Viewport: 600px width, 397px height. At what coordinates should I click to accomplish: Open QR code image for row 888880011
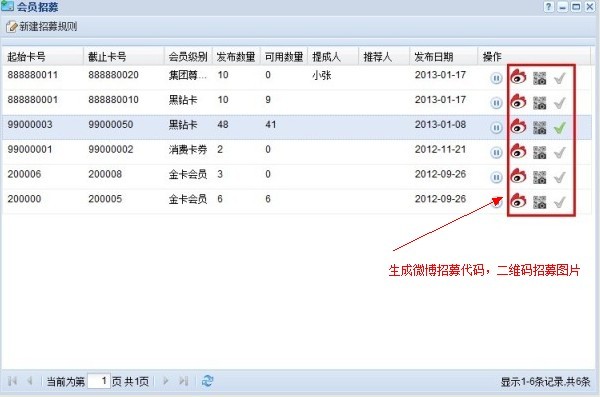pos(540,78)
